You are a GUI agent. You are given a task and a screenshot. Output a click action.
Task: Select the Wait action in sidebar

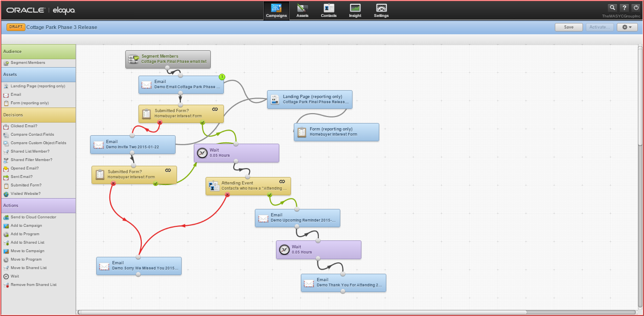pos(15,276)
